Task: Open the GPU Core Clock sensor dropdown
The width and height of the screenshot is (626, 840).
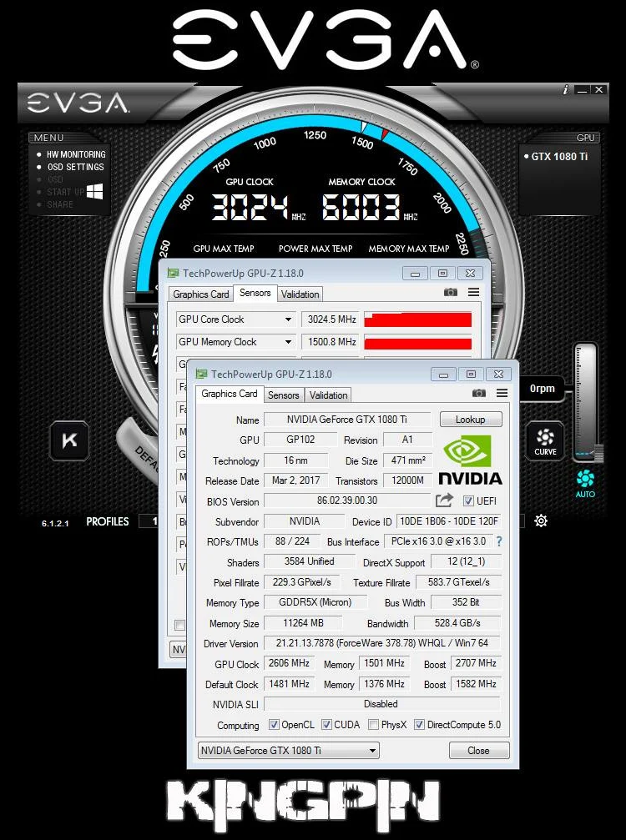Action: 288,319
